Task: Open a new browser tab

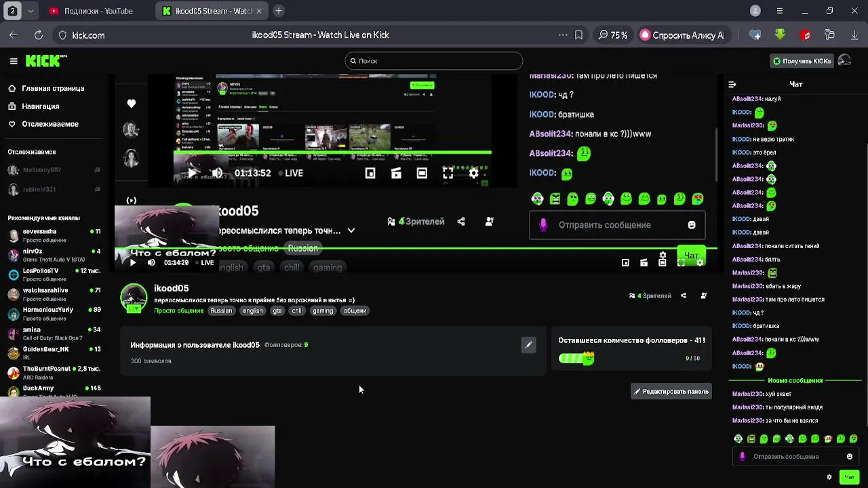Action: click(x=279, y=11)
